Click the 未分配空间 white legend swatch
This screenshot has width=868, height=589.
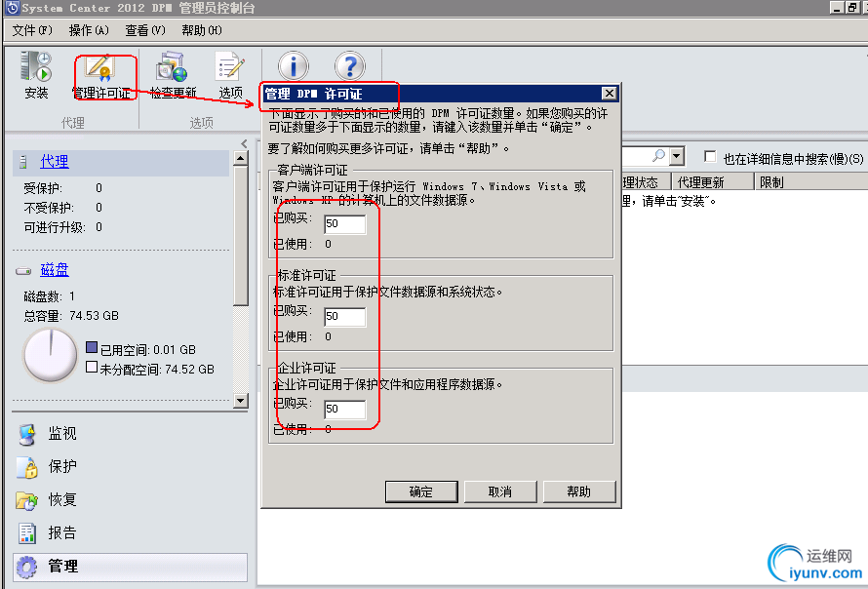pyautogui.click(x=92, y=367)
